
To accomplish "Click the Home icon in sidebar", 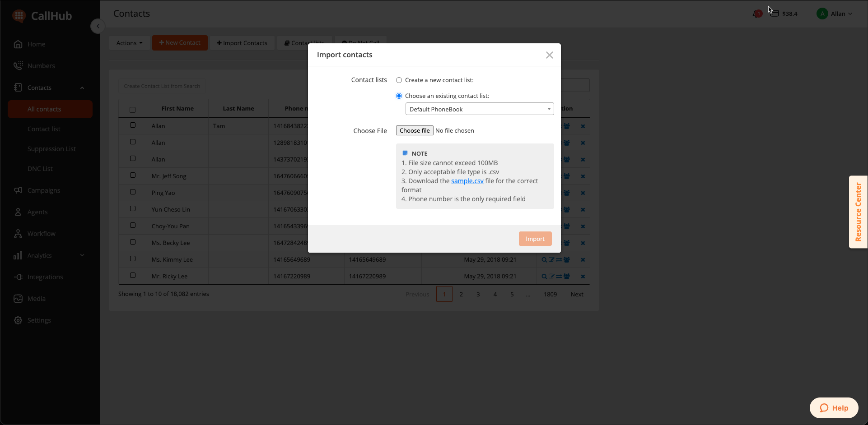I will point(18,44).
